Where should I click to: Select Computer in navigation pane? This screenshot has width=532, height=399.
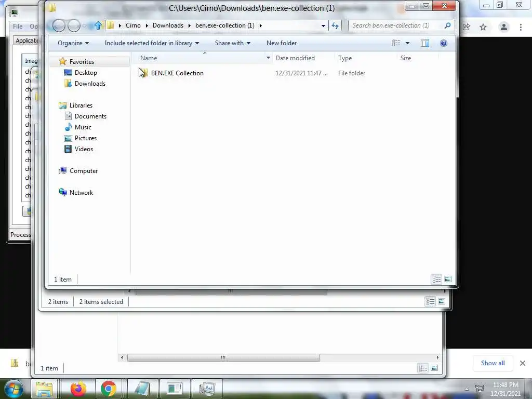84,170
